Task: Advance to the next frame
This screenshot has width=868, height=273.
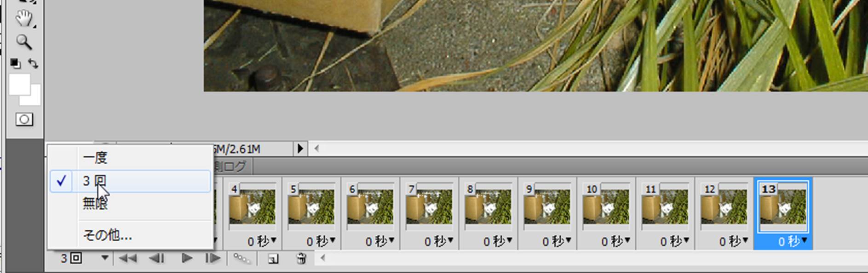Action: click(x=213, y=259)
